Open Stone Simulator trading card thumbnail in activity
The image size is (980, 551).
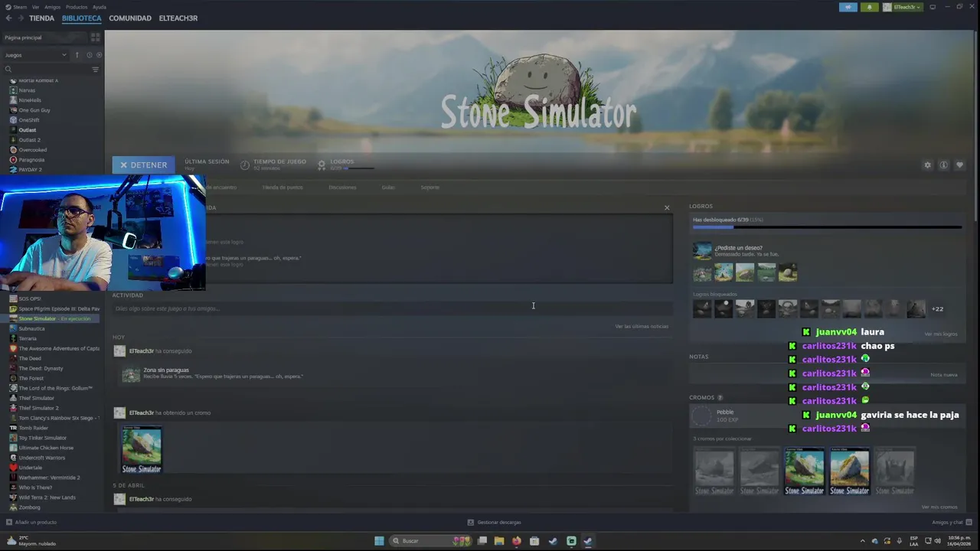(142, 450)
